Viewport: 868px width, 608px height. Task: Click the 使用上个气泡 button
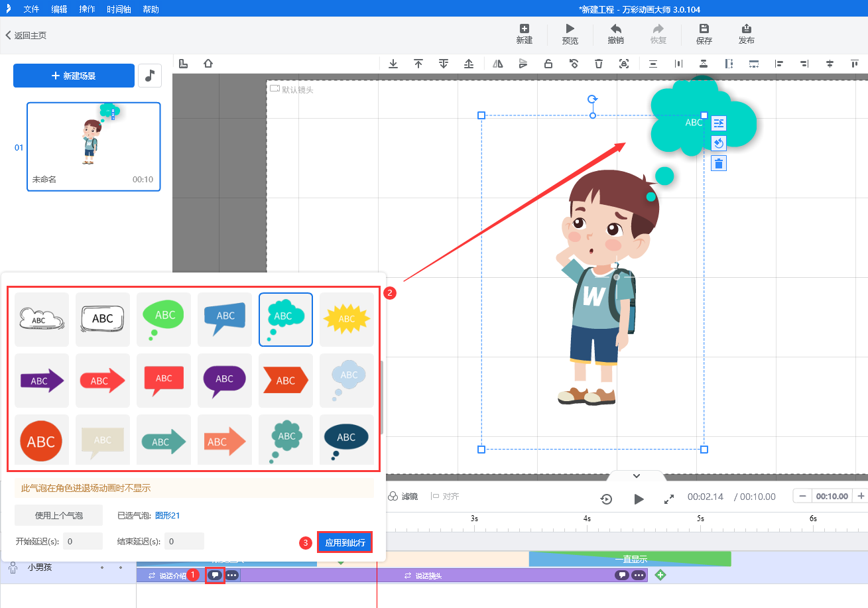pos(59,515)
